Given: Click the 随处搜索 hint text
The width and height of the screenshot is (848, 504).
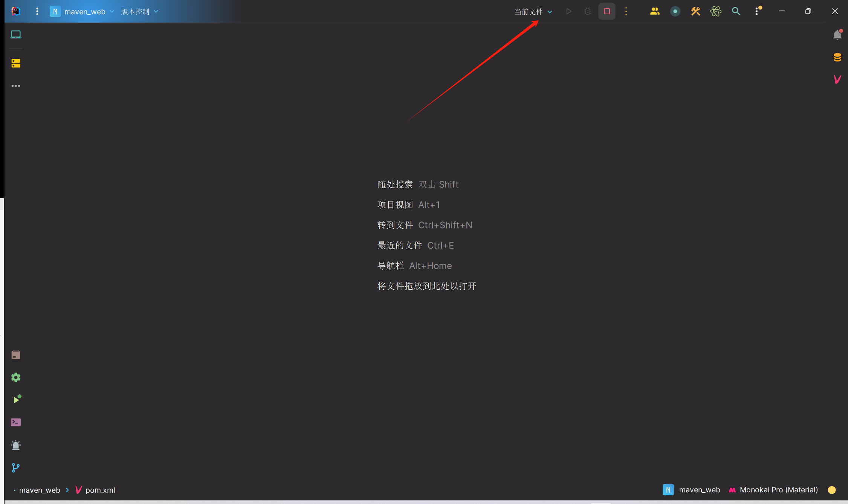Looking at the screenshot, I should click(x=395, y=184).
